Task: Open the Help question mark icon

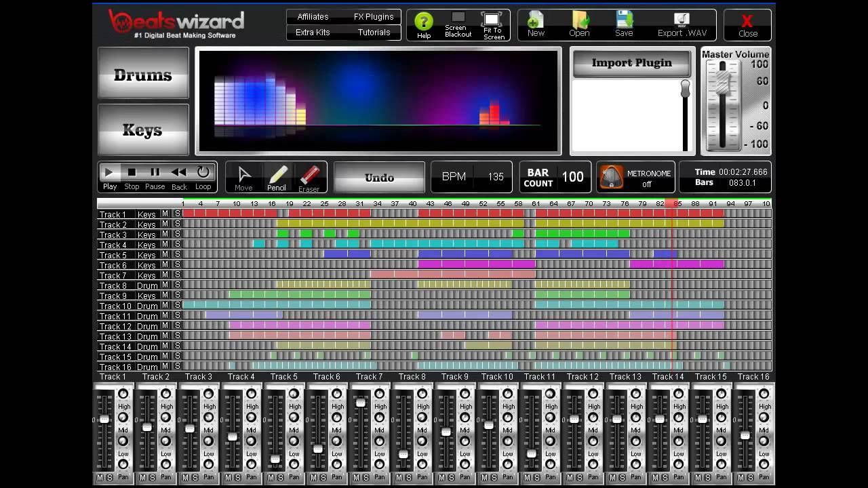Action: pos(424,22)
